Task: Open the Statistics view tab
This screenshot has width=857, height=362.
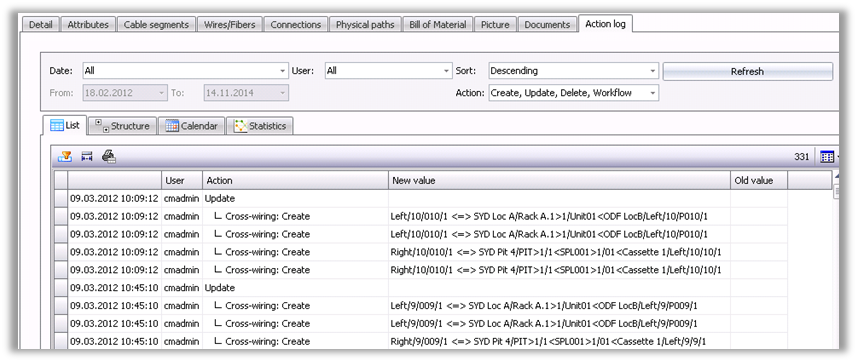Action: click(260, 126)
